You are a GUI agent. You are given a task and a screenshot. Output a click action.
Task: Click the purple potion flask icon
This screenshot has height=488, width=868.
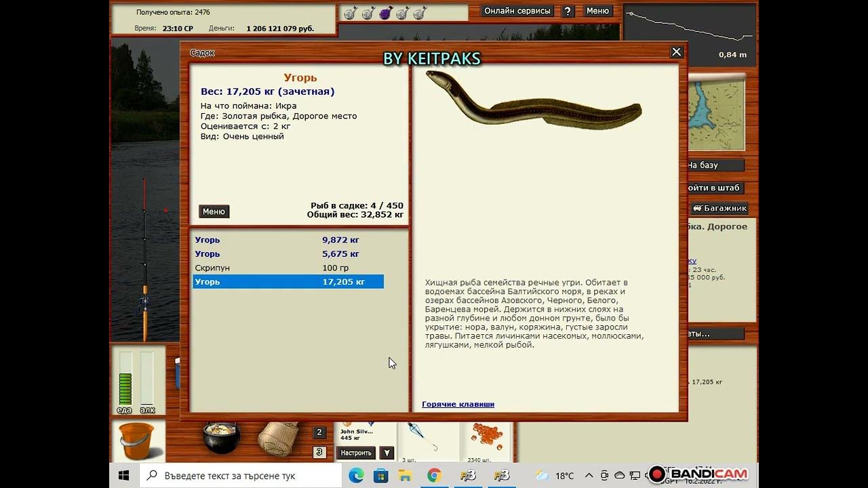[x=385, y=12]
